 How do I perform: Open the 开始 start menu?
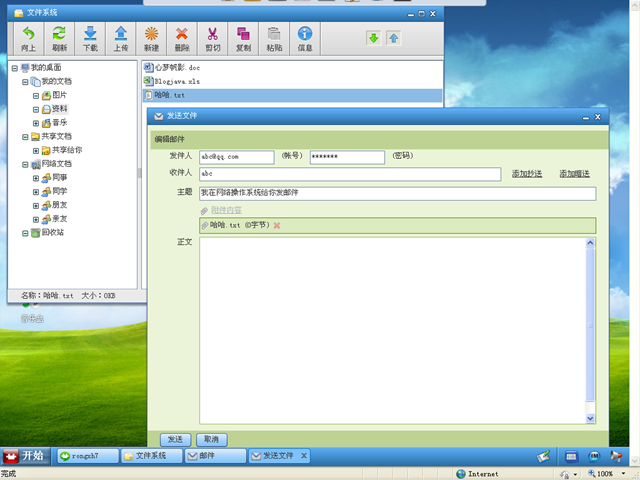(24, 456)
